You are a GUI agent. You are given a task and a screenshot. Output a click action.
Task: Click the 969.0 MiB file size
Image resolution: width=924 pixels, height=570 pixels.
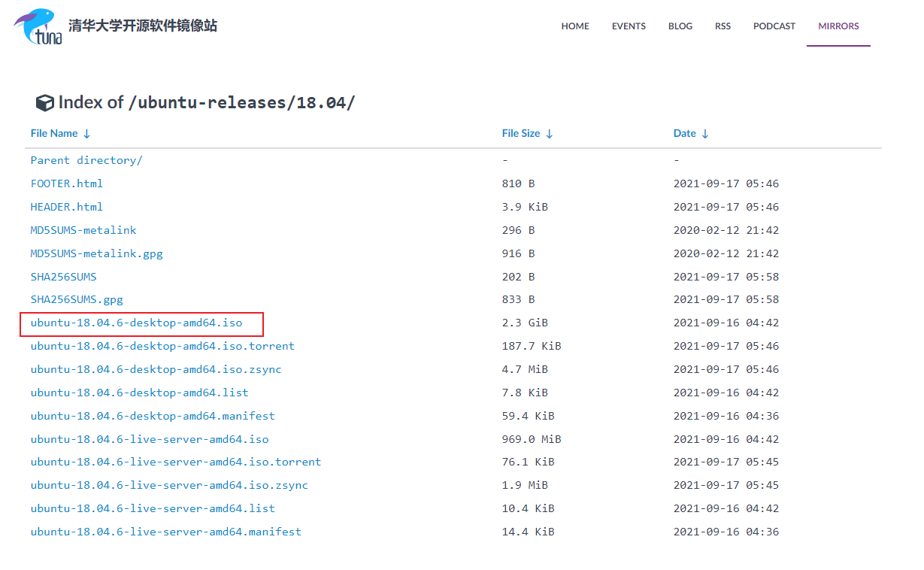click(x=532, y=439)
